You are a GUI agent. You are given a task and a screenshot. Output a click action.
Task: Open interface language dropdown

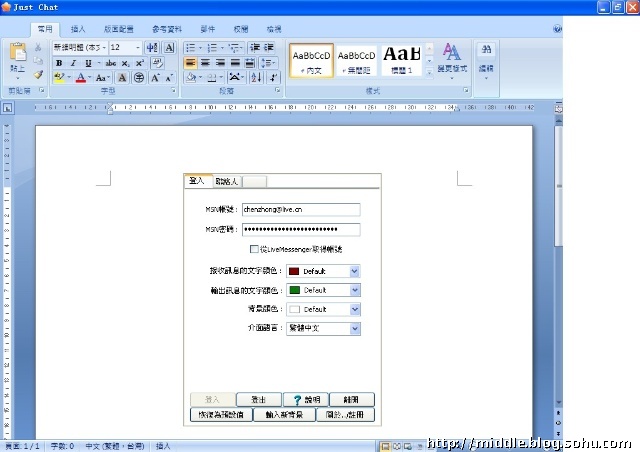click(354, 328)
